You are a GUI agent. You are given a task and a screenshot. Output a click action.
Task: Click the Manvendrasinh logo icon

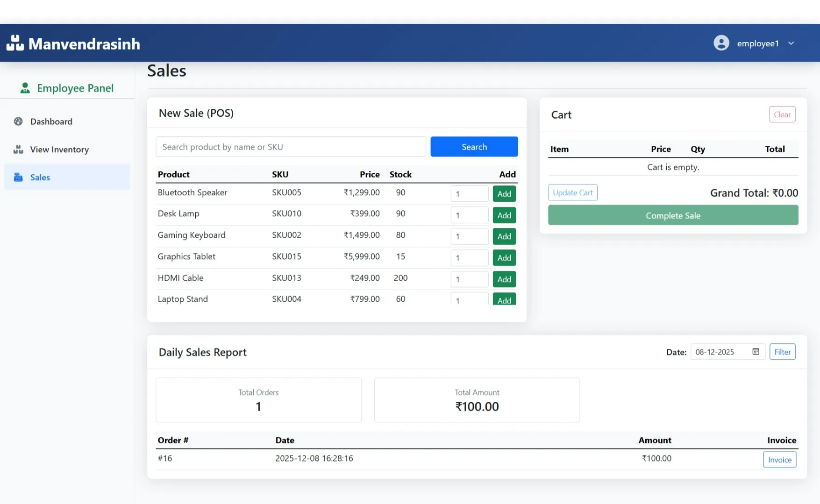coord(14,43)
